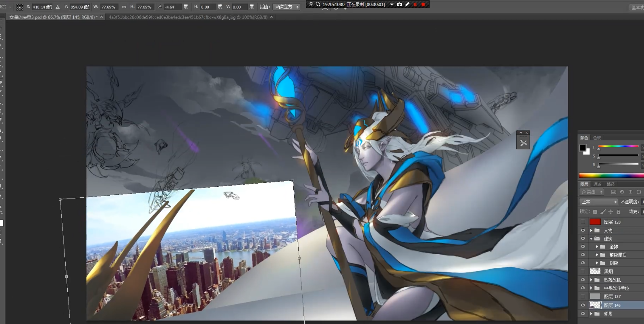Viewport: 644px width, 324px height.
Task: Click lock transparent pixels icon
Action: (595, 212)
